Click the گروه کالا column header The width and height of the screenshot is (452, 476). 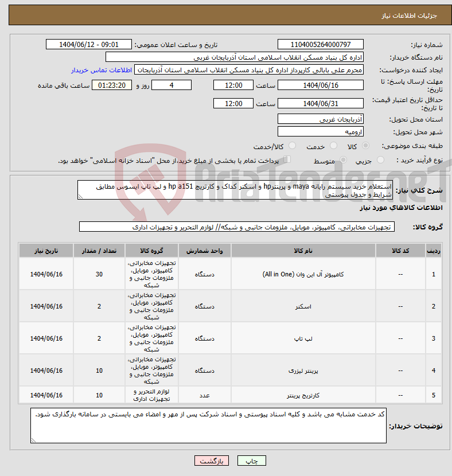pos(151,251)
